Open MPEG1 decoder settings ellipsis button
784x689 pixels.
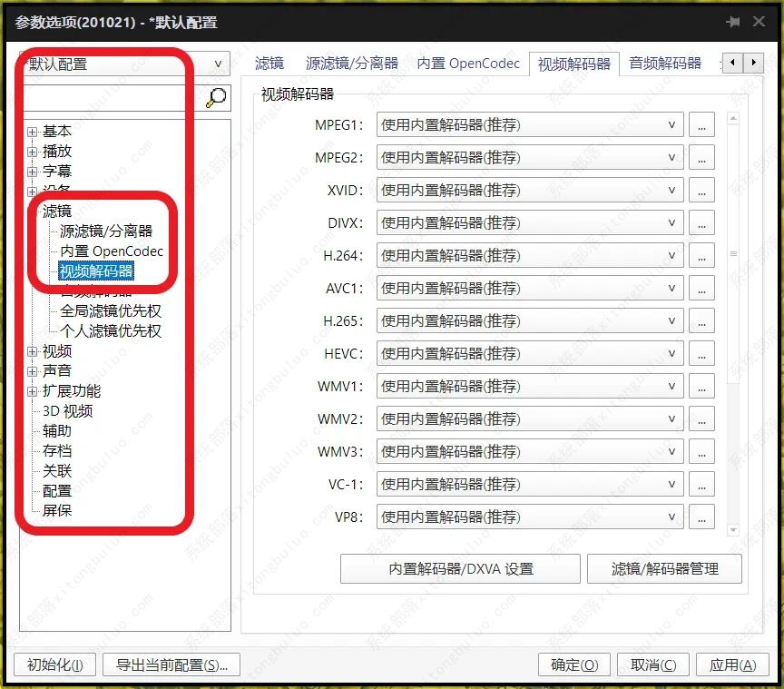[701, 125]
